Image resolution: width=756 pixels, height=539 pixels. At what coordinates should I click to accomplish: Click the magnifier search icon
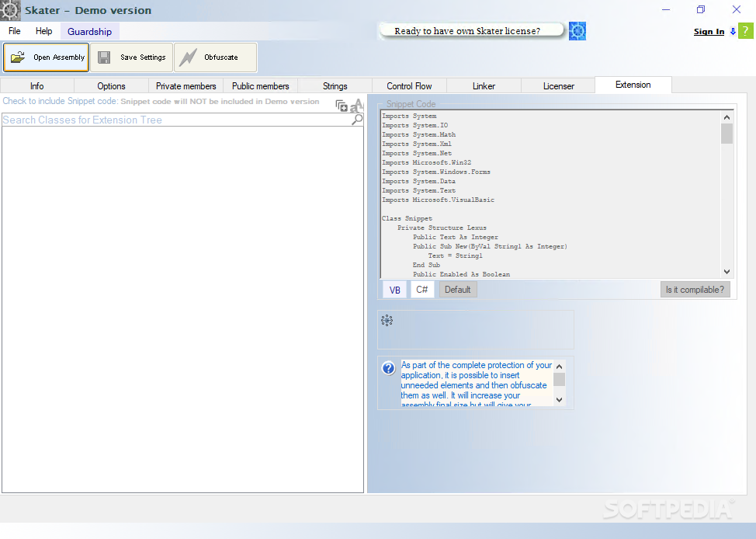coord(357,119)
